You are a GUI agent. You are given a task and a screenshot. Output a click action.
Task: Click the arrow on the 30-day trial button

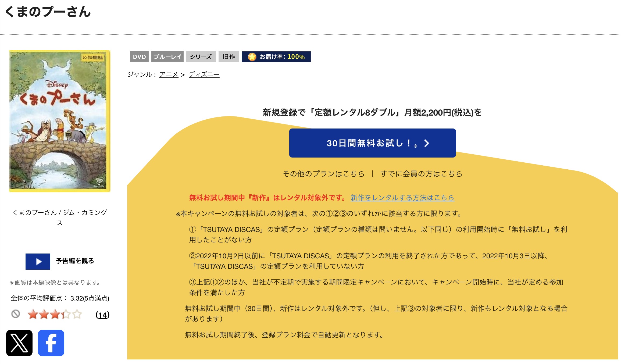[426, 143]
